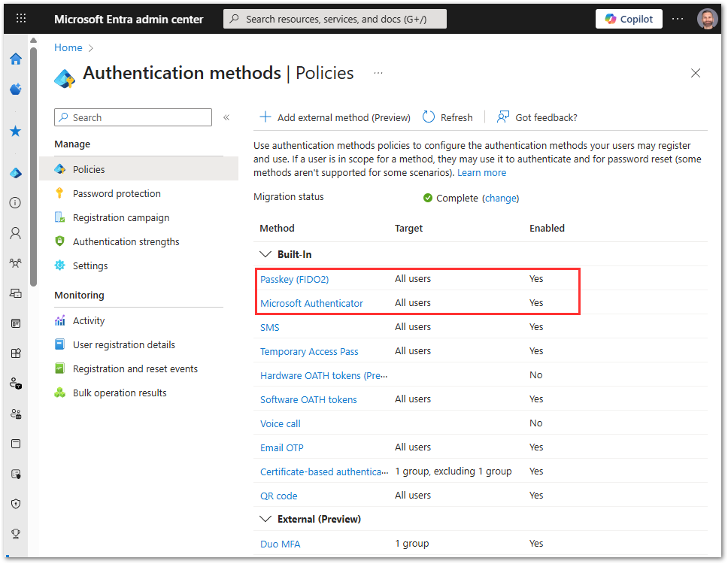Select Authentication strengths in Manage menu
The width and height of the screenshot is (728, 564).
pyautogui.click(x=126, y=241)
